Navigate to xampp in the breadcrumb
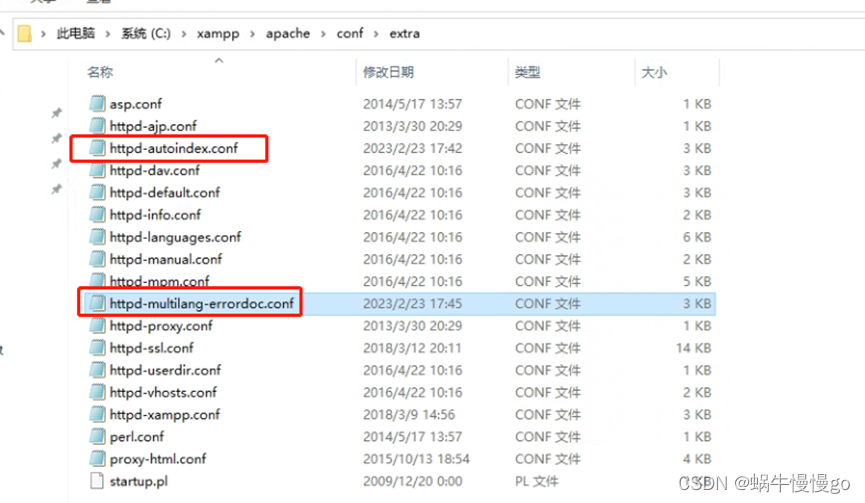 click(218, 34)
